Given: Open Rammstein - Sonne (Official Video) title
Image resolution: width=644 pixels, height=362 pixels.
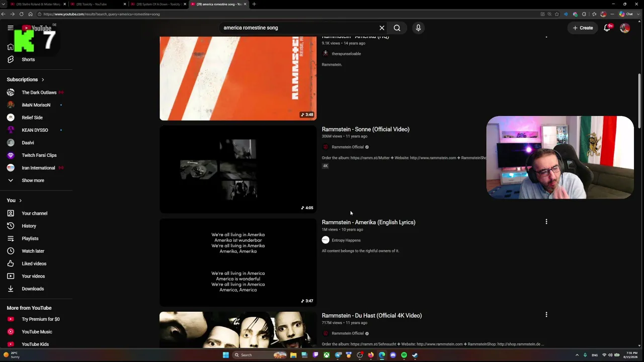Looking at the screenshot, I should (x=365, y=129).
